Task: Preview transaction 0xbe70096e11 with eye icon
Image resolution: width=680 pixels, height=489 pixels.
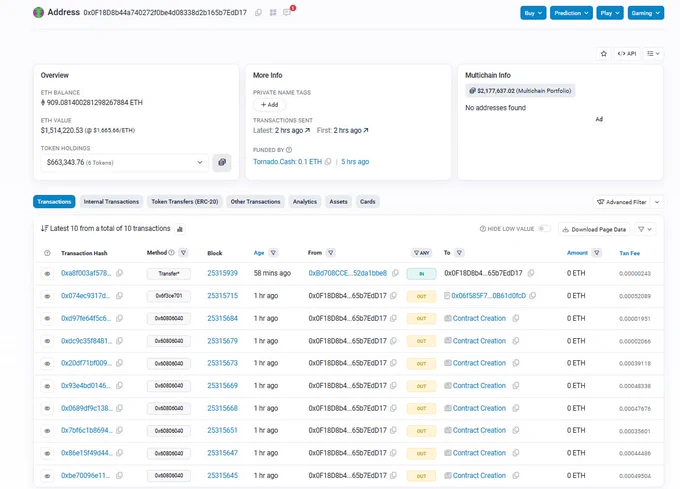Action: tap(47, 476)
